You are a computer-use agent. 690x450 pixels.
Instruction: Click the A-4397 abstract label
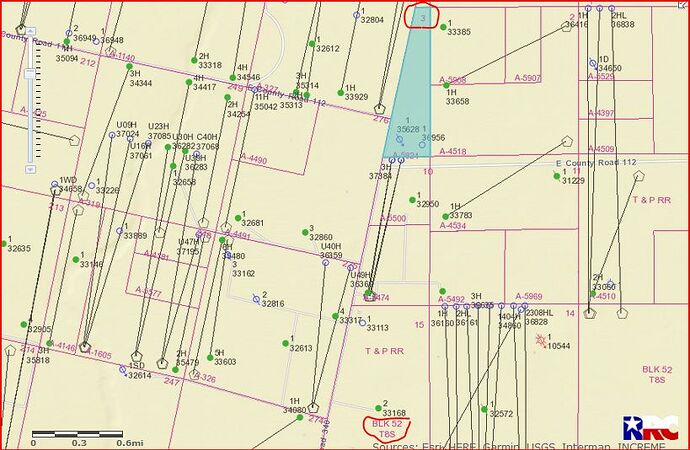pyautogui.click(x=601, y=113)
